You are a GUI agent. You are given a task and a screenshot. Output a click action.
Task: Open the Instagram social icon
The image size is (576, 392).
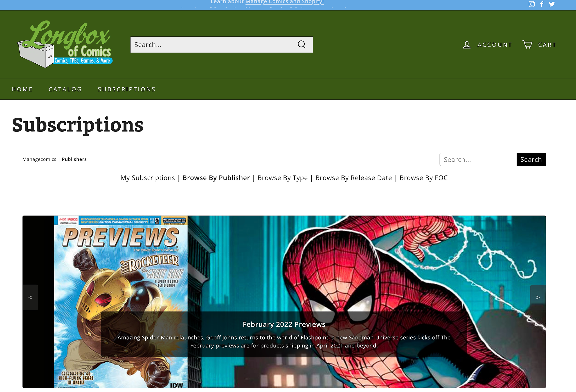(532, 4)
